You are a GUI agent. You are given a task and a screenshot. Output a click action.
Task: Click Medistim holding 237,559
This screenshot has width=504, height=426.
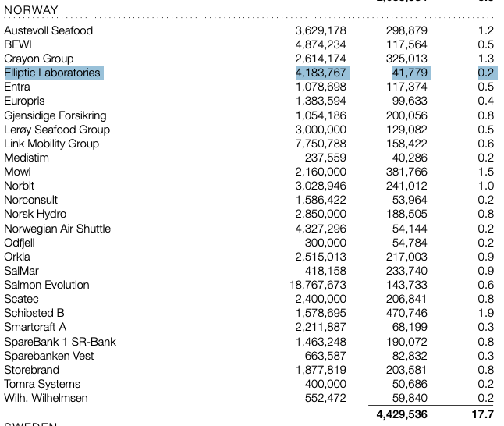coord(325,158)
